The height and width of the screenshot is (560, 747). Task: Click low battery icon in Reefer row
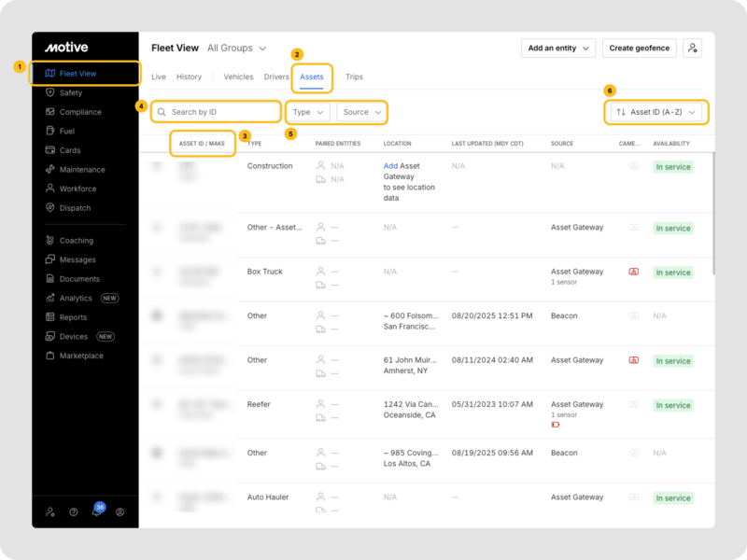coord(555,425)
